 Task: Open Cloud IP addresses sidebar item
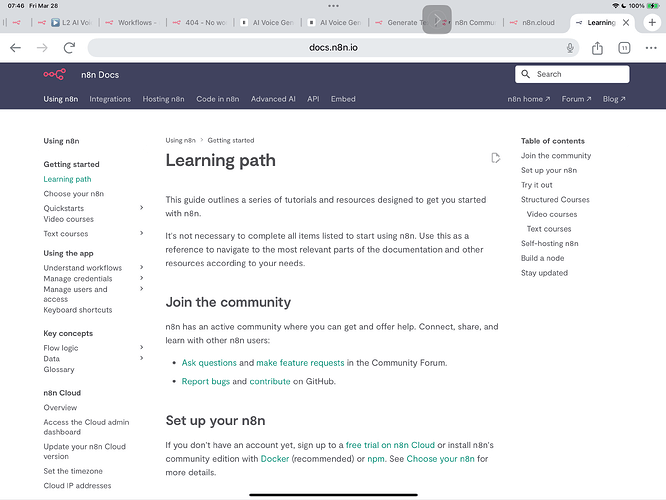[x=77, y=486]
